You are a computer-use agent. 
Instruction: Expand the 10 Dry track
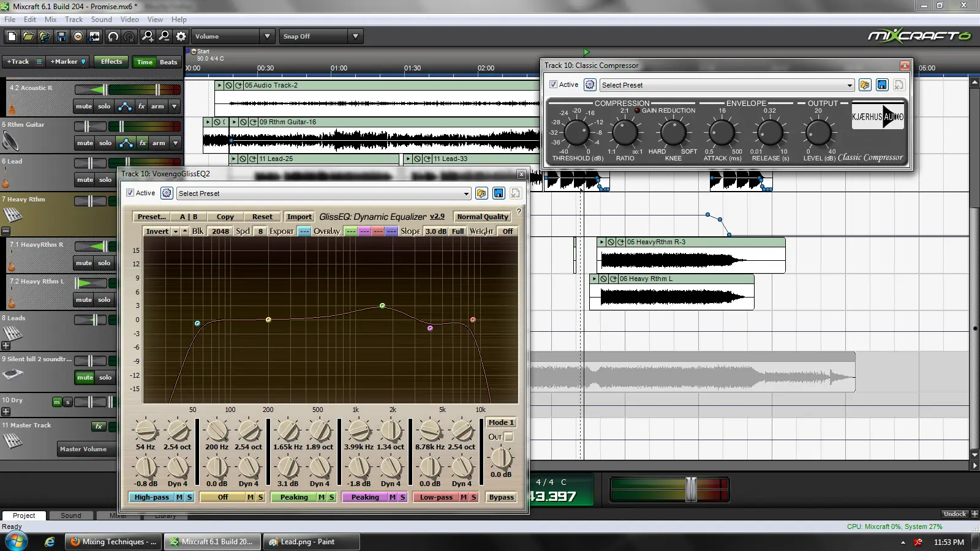click(6, 411)
